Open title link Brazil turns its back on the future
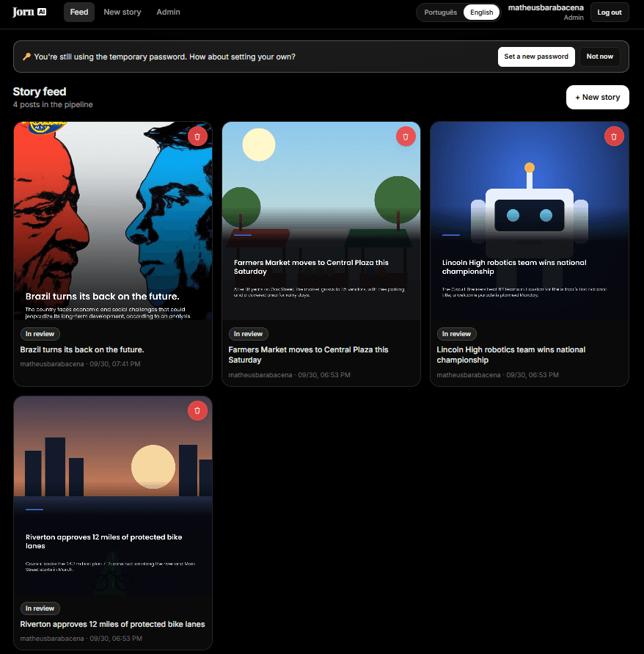This screenshot has height=654, width=644. (x=82, y=350)
